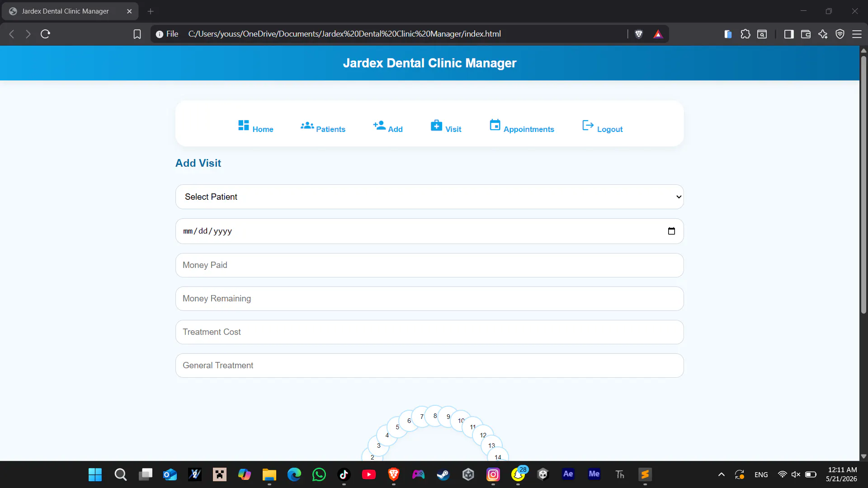
Task: Open the date picker calendar icon
Action: click(671, 231)
